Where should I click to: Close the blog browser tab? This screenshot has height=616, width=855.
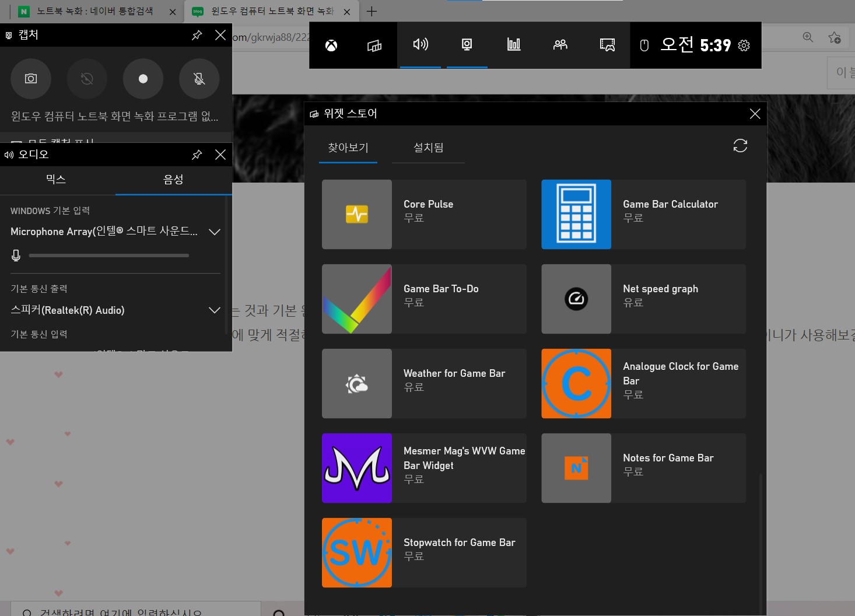347,12
